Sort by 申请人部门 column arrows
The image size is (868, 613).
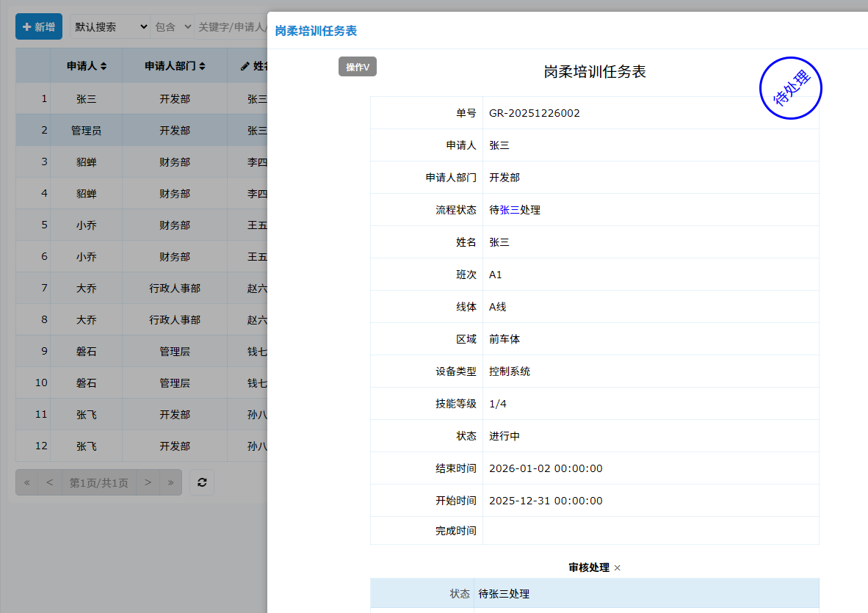tap(202, 66)
